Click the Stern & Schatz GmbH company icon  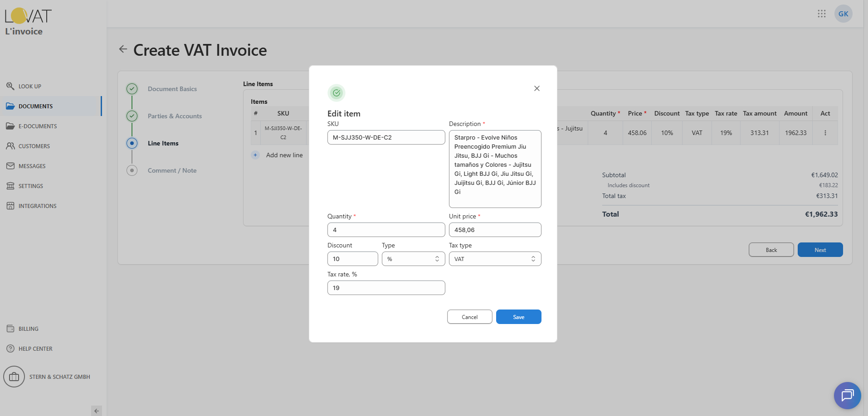pyautogui.click(x=14, y=377)
